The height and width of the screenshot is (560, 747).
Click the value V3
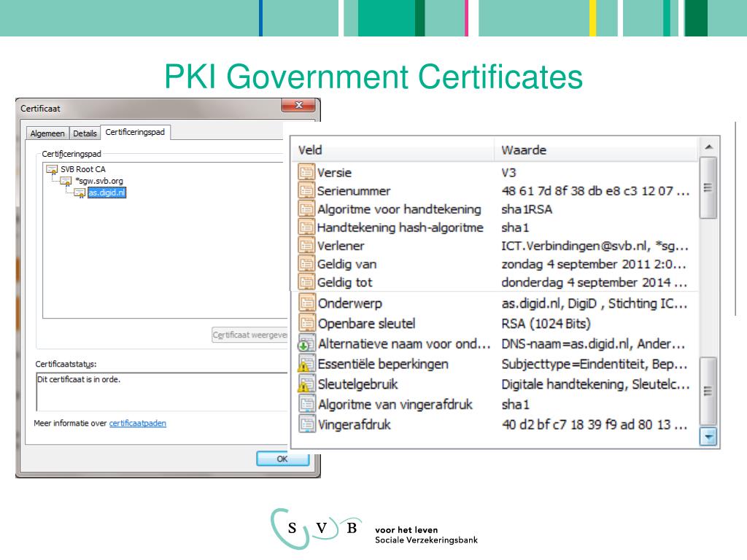(x=508, y=172)
